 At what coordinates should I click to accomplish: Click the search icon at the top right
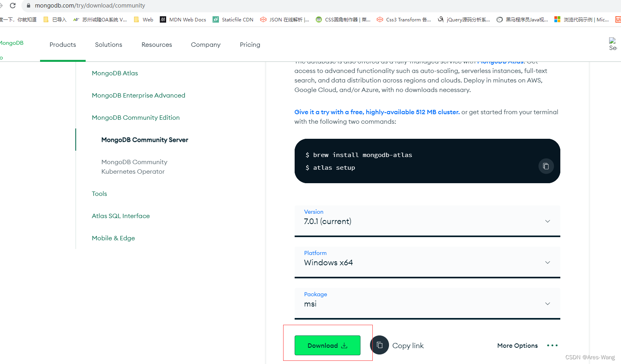(613, 44)
